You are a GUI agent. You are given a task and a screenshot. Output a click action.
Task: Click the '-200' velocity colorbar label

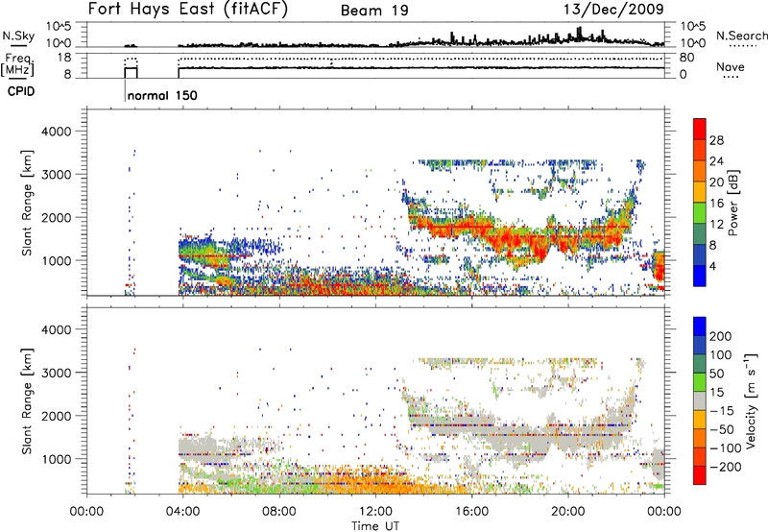(725, 467)
